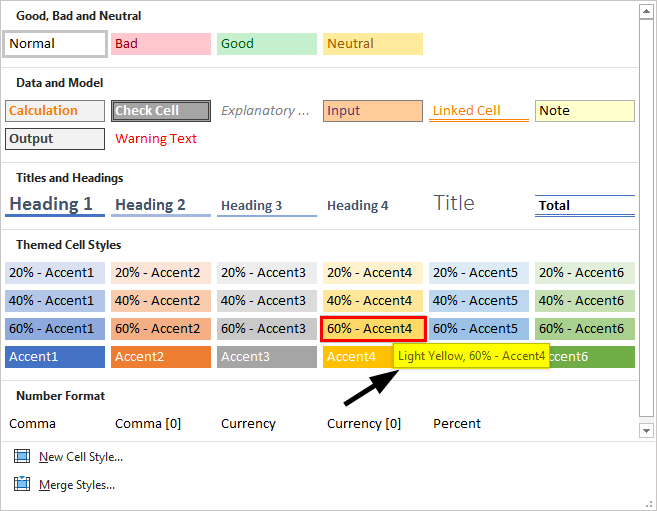This screenshot has height=511, width=657.
Task: Click the scrollbar down arrow
Action: [x=646, y=431]
